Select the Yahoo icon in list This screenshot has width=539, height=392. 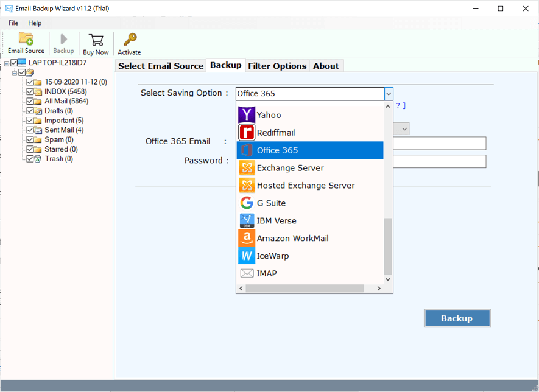[247, 115]
